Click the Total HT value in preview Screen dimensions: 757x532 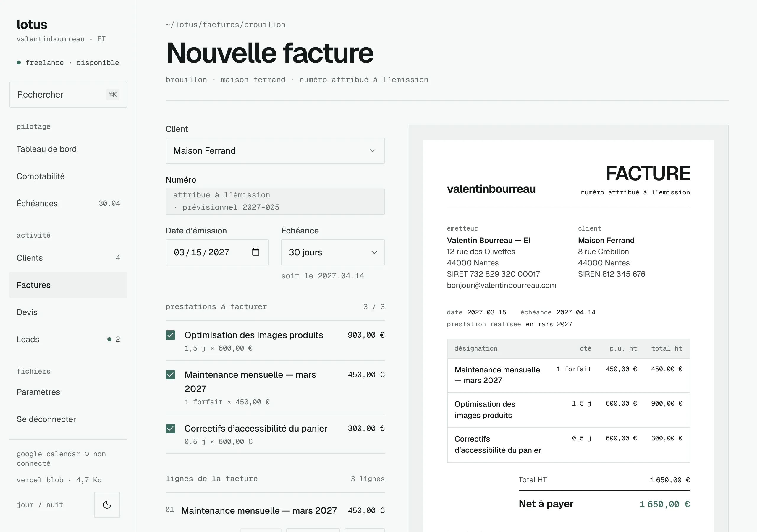click(670, 480)
